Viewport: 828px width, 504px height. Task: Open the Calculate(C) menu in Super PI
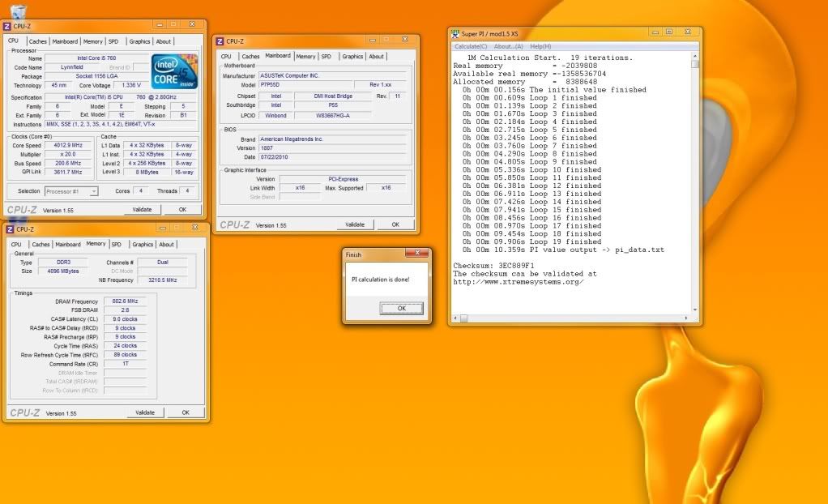point(471,46)
